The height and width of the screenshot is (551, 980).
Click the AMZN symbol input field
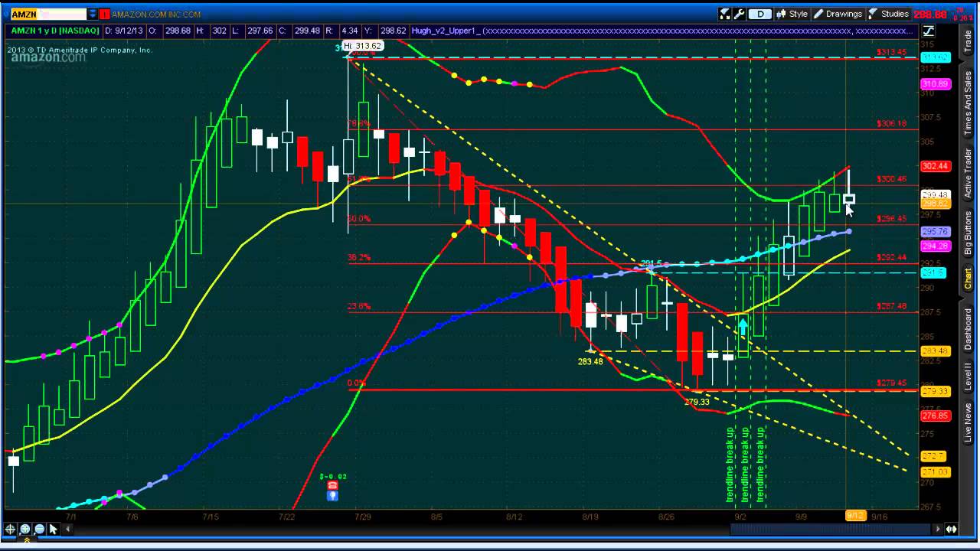48,14
